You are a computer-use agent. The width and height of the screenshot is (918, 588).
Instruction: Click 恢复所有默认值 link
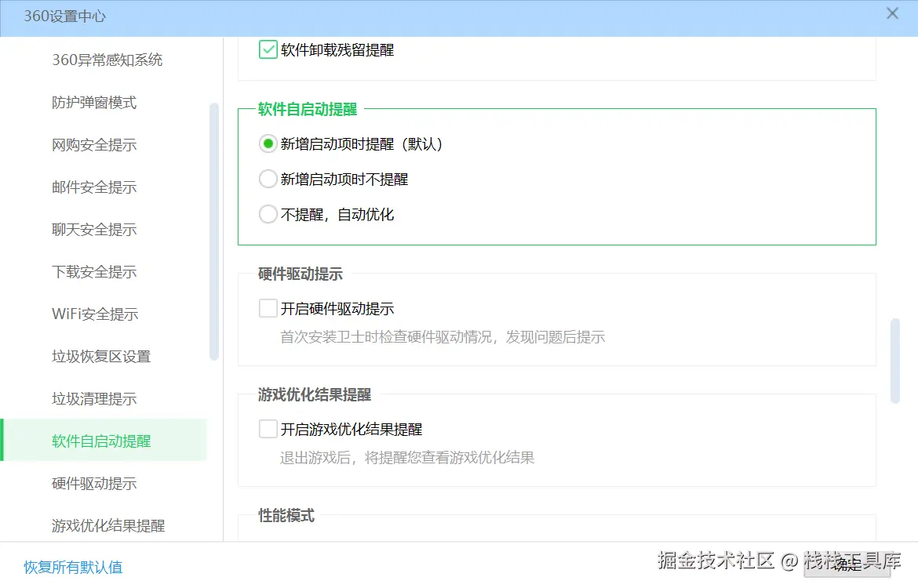tap(73, 567)
